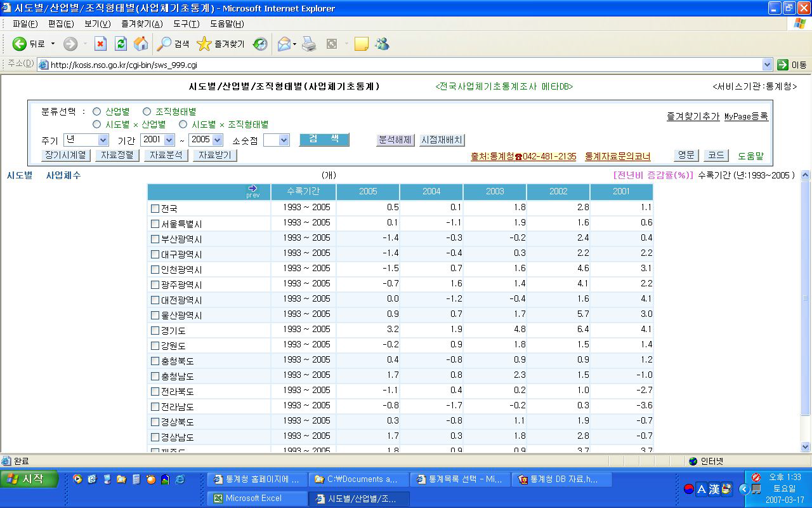Select the 산업별 radio button
Viewport: 812px width, 508px height.
click(x=97, y=111)
